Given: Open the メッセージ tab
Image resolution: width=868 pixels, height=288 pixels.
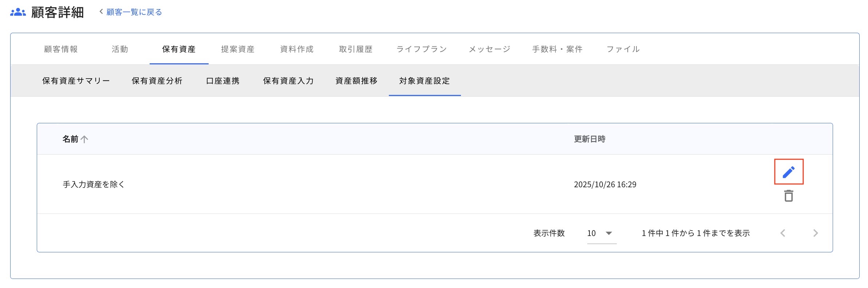Looking at the screenshot, I should [490, 49].
